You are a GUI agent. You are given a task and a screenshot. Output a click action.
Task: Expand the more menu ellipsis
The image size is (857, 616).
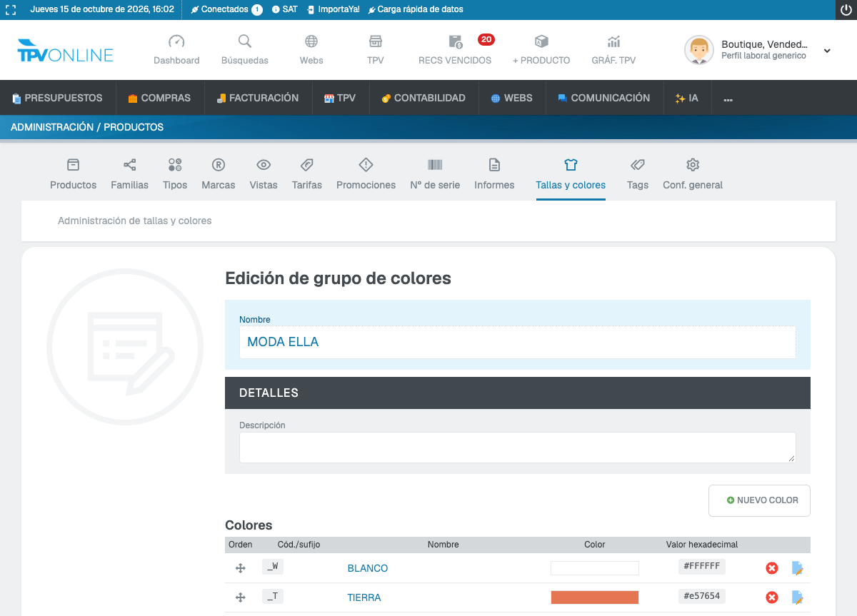(728, 99)
